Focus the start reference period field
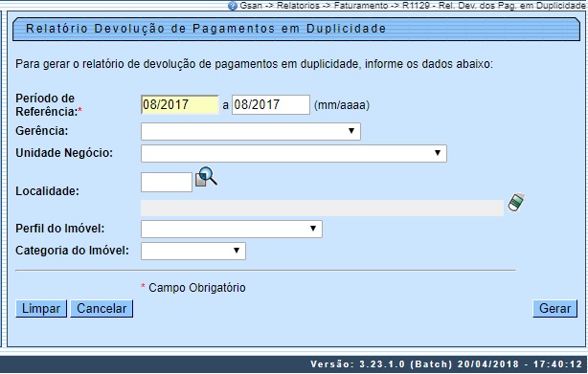Viewport: 588px width, 374px height. (180, 105)
